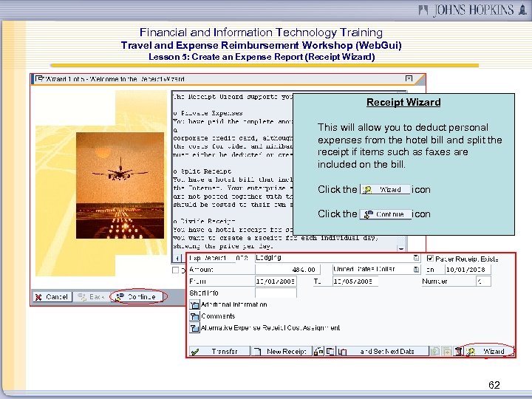Image resolution: width=532 pixels, height=399 pixels.
Task: Click the Private Expenses line in wizard text
Action: [x=208, y=113]
